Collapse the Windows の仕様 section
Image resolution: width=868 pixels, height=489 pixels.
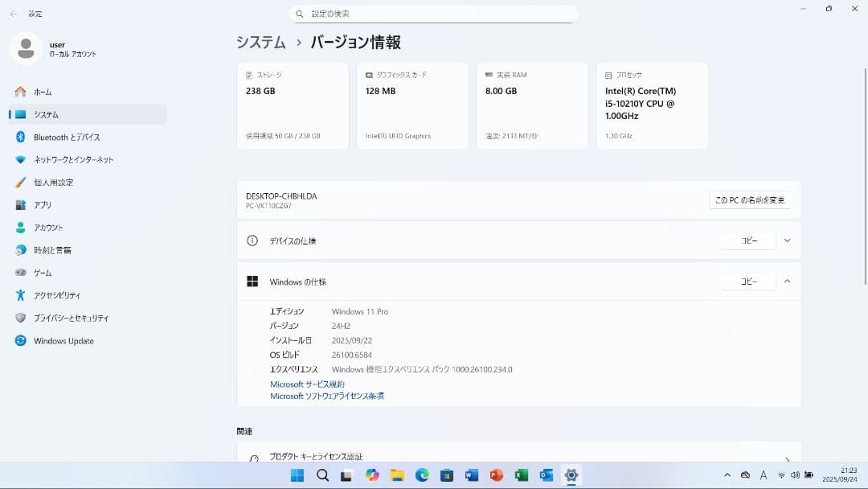pos(786,281)
